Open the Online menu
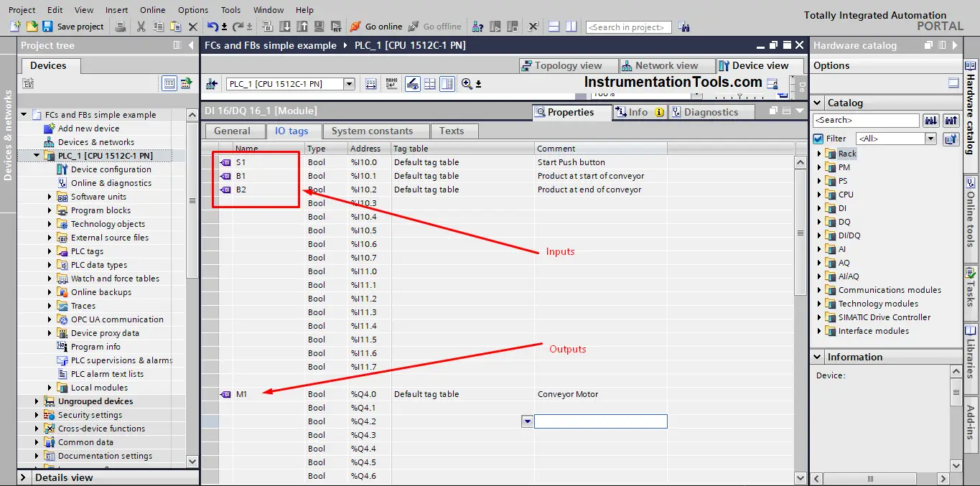This screenshot has height=486, width=980. click(x=152, y=10)
